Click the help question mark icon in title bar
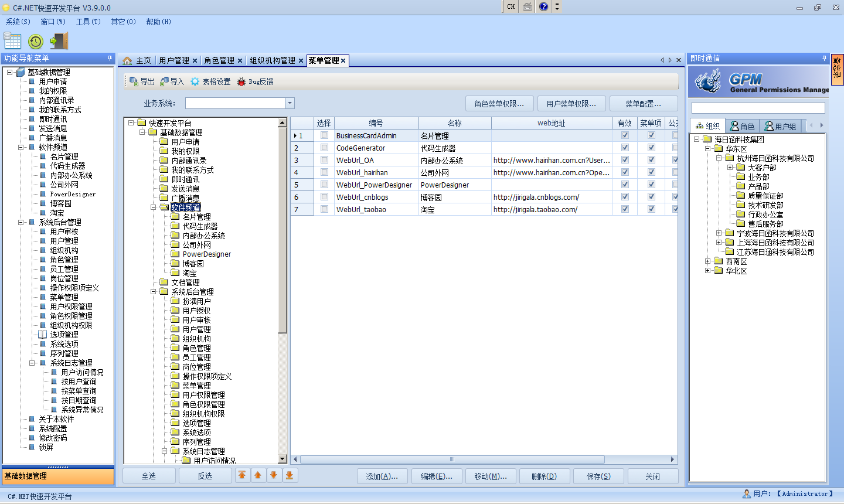Image resolution: width=844 pixels, height=504 pixels. (543, 6)
